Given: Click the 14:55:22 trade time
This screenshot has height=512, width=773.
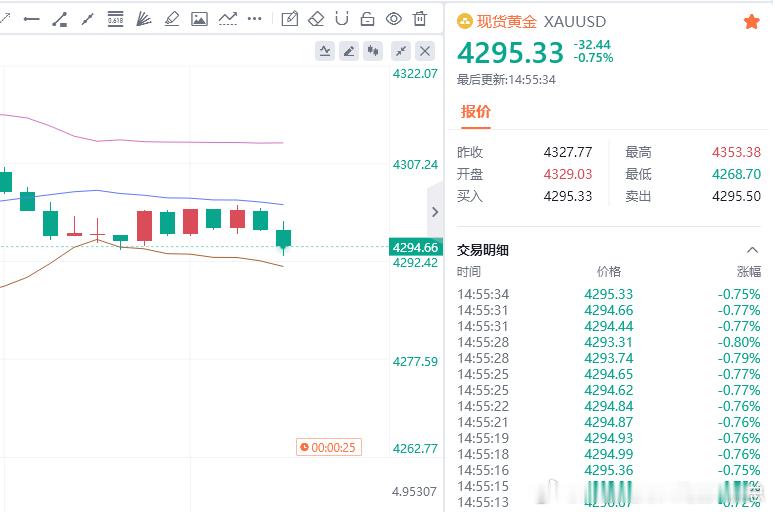Looking at the screenshot, I should [483, 407].
